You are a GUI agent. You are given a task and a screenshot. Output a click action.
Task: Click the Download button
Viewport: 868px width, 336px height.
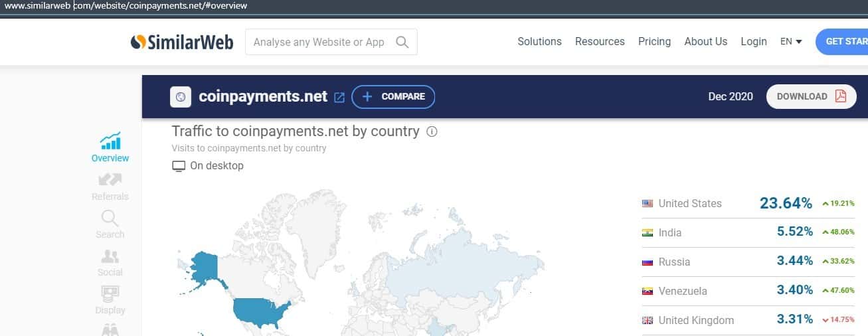812,96
